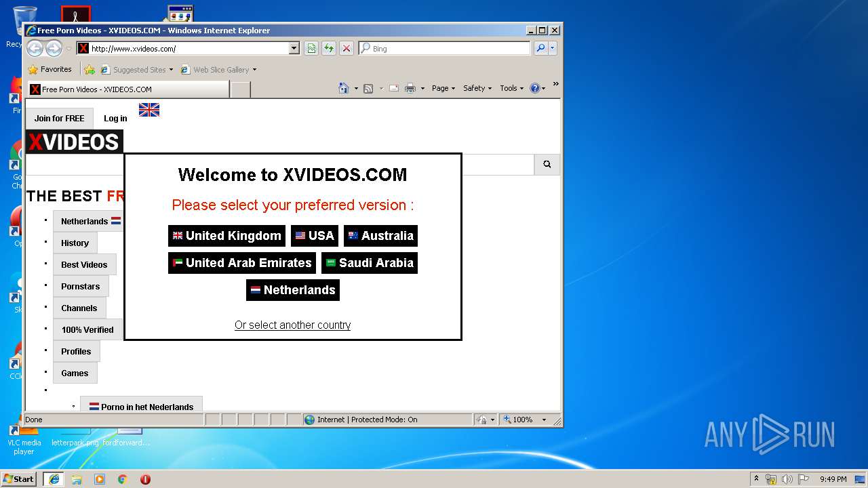Click the site search magnifier button

tap(547, 164)
